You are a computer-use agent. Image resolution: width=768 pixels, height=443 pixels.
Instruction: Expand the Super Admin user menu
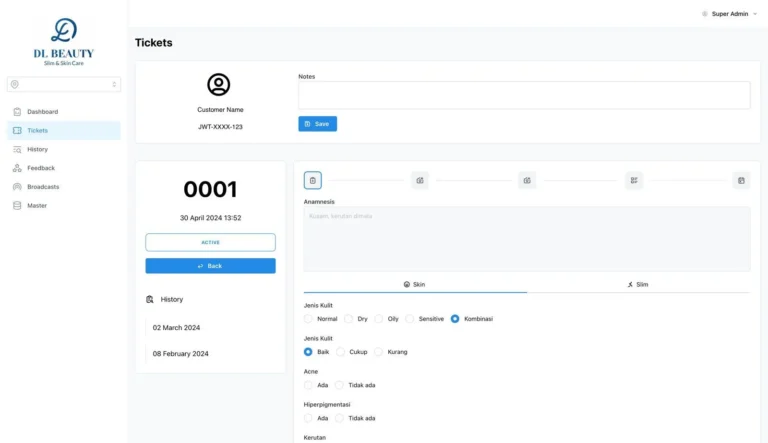(x=729, y=14)
